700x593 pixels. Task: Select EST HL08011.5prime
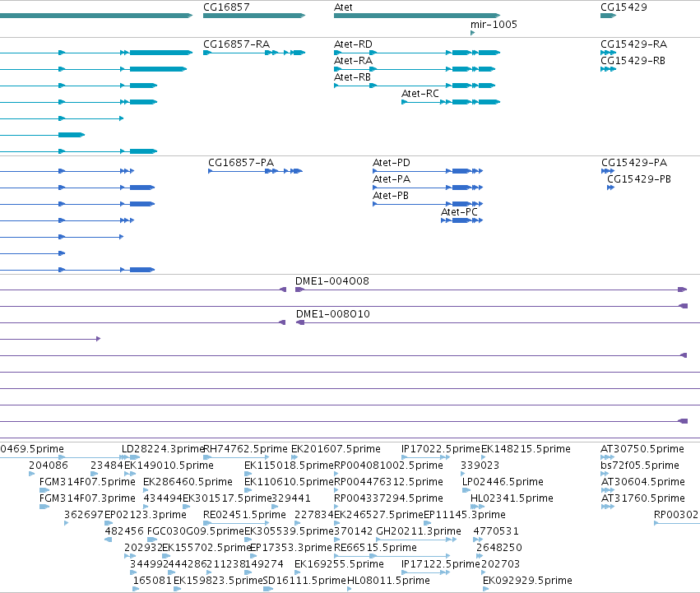pos(388,581)
